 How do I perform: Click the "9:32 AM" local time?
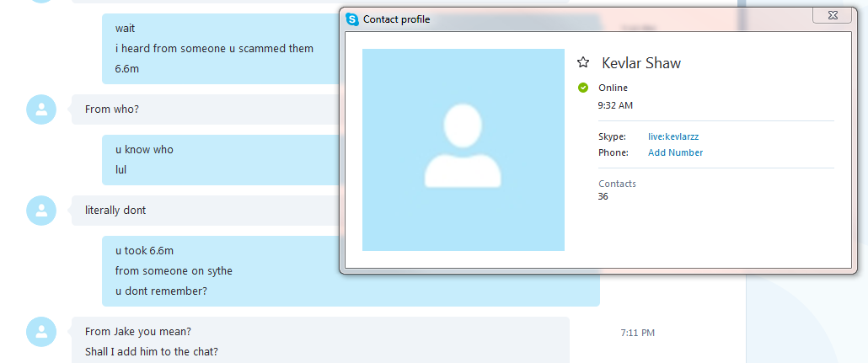tap(615, 105)
